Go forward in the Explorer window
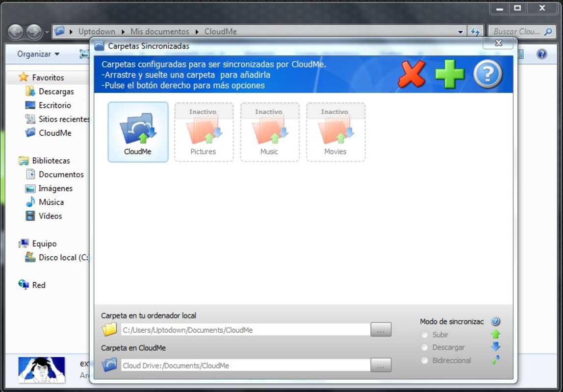Screen dimensions: 563x392 coord(34,32)
